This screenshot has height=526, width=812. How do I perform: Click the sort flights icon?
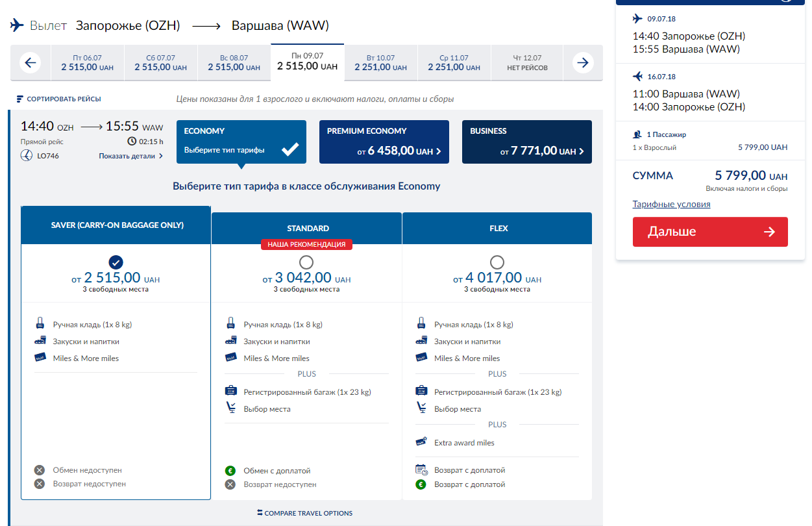[19, 99]
